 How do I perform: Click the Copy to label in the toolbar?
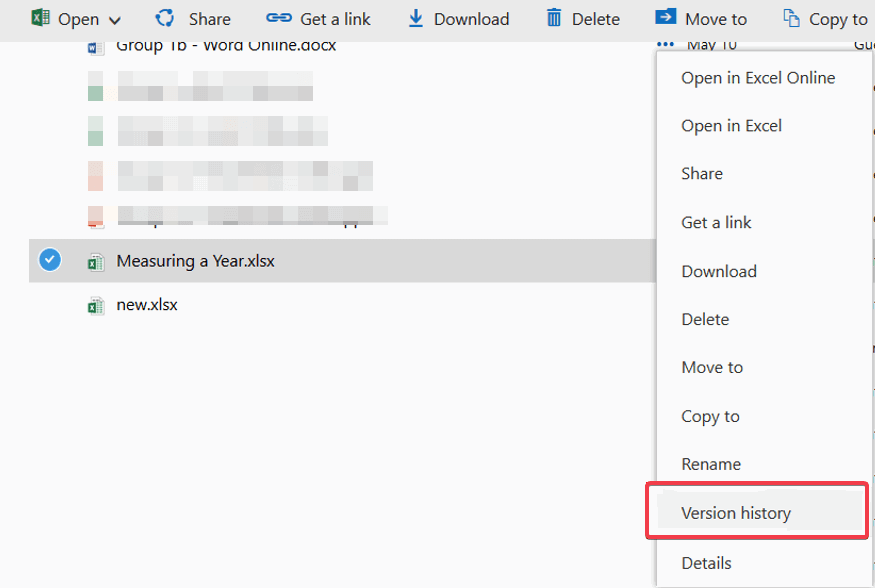click(838, 20)
